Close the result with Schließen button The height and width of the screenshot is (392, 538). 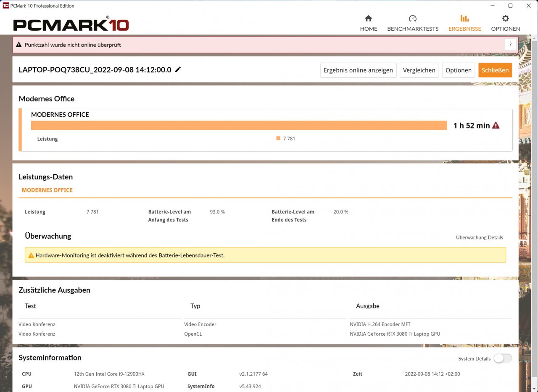[x=495, y=70]
